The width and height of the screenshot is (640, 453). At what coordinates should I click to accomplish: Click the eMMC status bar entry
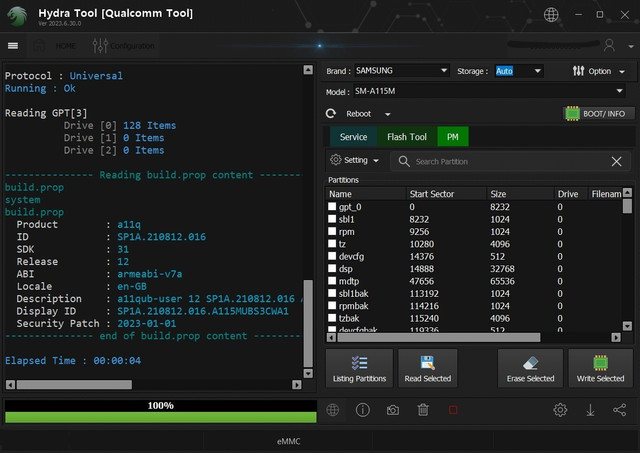288,441
